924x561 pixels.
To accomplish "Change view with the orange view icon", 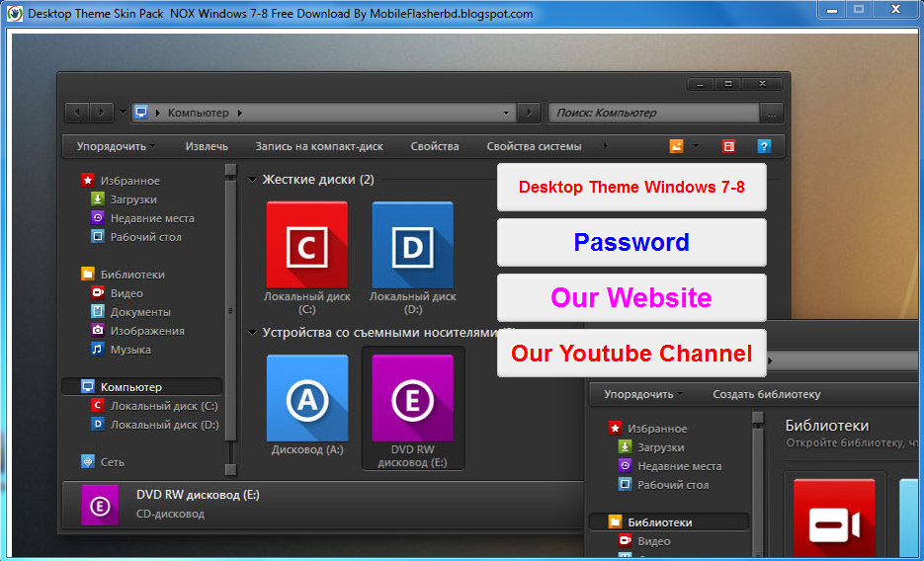I will (x=677, y=146).
